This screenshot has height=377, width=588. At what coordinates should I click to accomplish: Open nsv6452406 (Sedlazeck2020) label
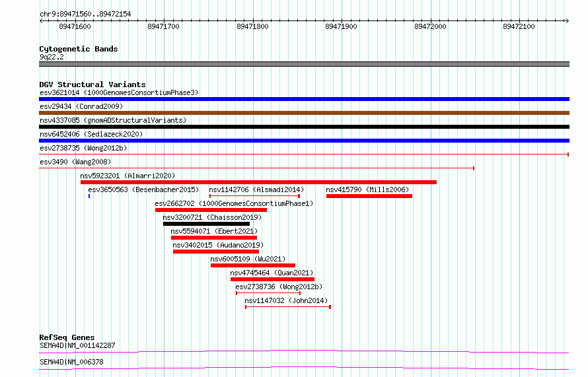click(x=91, y=134)
